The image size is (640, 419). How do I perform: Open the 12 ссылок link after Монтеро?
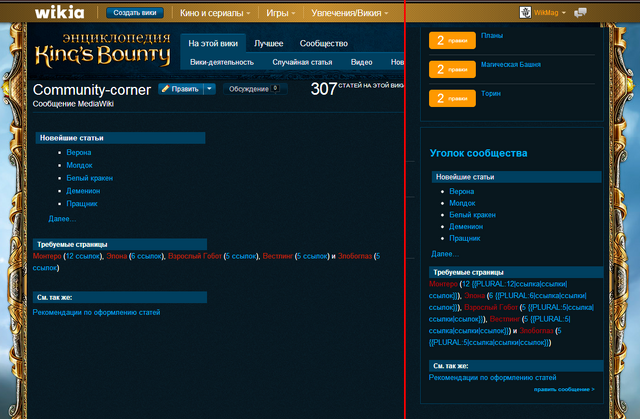(x=83, y=256)
